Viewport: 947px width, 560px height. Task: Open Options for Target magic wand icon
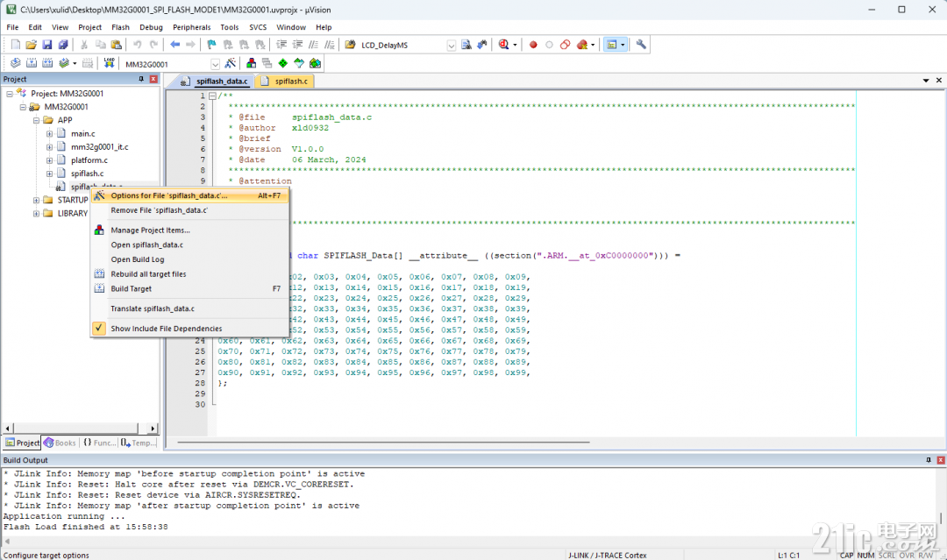coord(230,63)
